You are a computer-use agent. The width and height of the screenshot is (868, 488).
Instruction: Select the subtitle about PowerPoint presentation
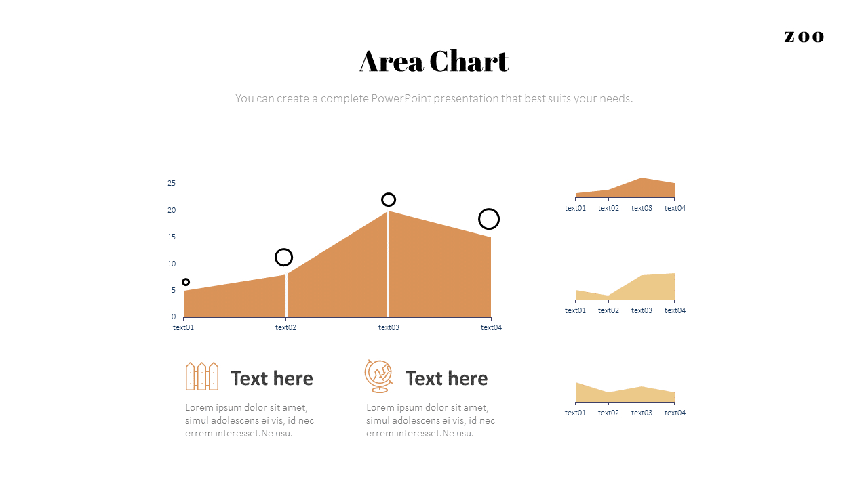pos(434,98)
